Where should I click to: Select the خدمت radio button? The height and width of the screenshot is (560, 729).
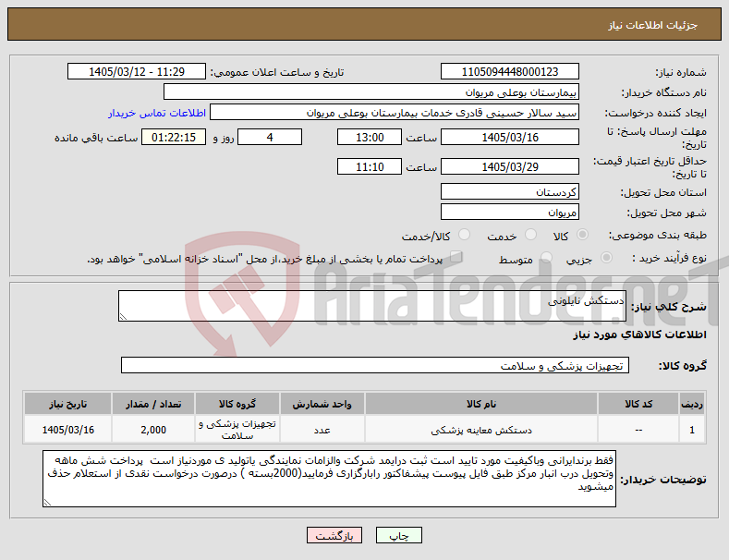(530, 235)
